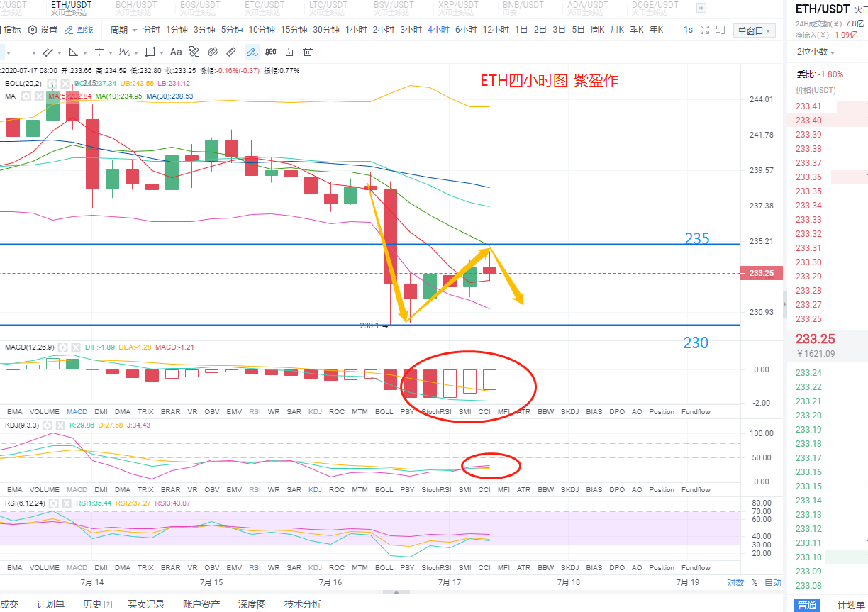Image resolution: width=868 pixels, height=612 pixels.
Task: Open the 技术分析 technical analysis tab
Action: (303, 604)
